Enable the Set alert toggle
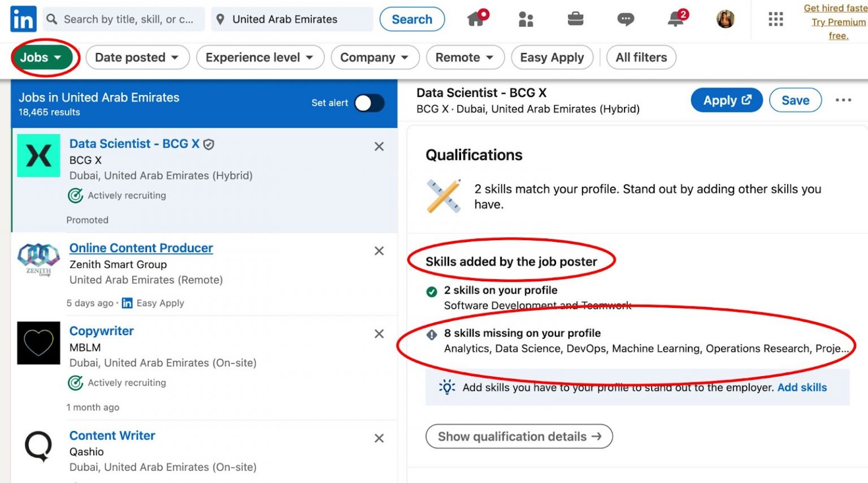This screenshot has width=868, height=483. [x=368, y=103]
